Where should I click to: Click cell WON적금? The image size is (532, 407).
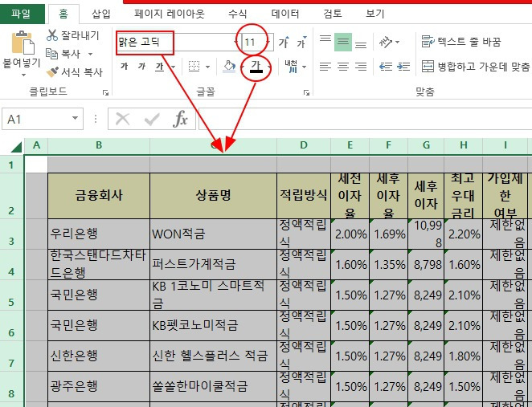pyautogui.click(x=214, y=234)
